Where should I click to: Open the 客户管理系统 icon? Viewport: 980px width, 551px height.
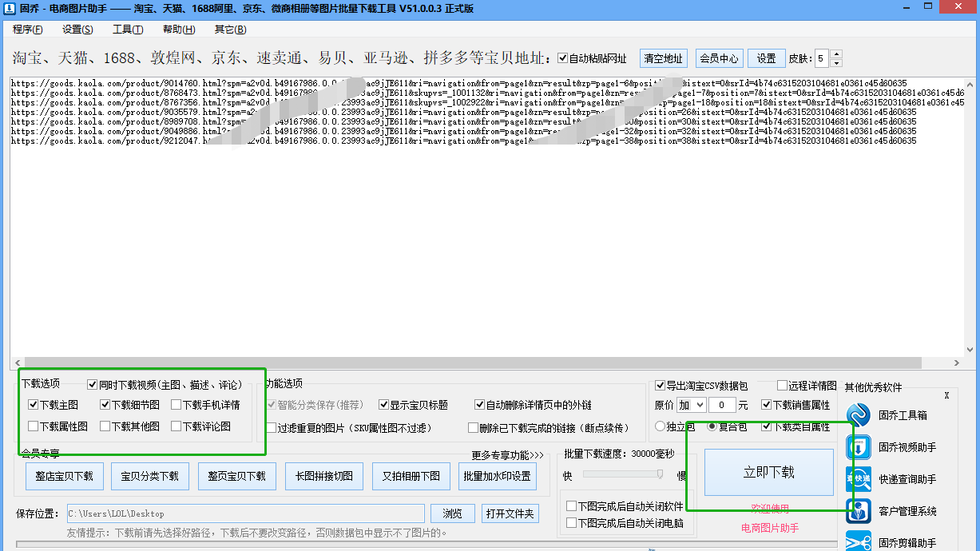coord(859,511)
